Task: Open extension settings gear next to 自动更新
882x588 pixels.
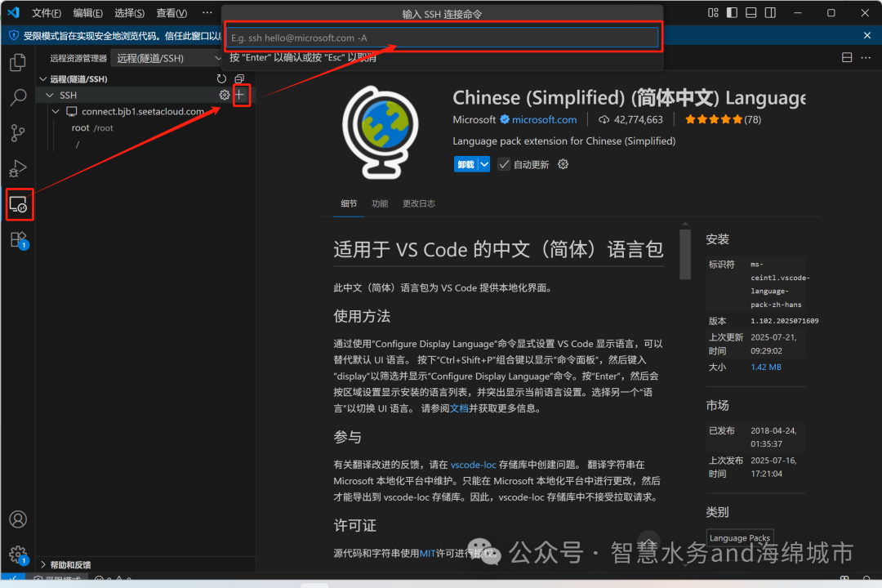Action: (563, 164)
